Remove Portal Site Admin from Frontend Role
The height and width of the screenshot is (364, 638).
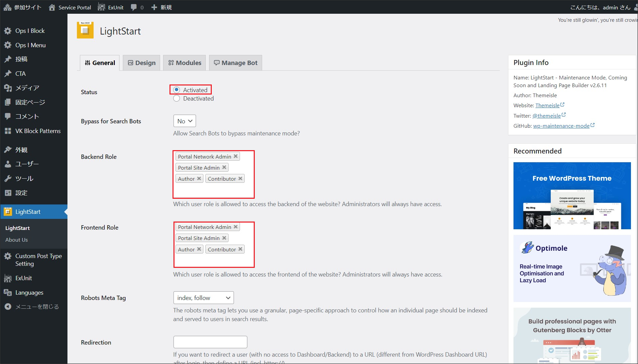coord(224,238)
